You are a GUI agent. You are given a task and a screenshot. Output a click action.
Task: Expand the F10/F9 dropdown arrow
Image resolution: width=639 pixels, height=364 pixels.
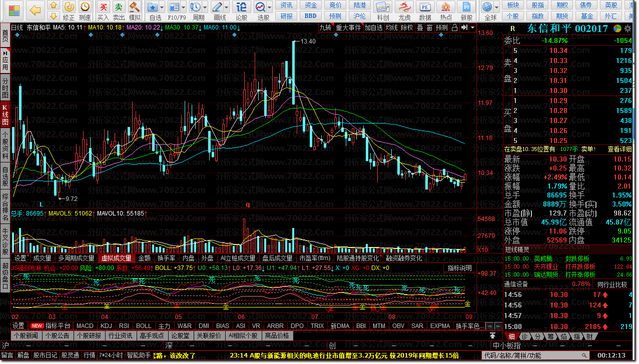[183, 7]
